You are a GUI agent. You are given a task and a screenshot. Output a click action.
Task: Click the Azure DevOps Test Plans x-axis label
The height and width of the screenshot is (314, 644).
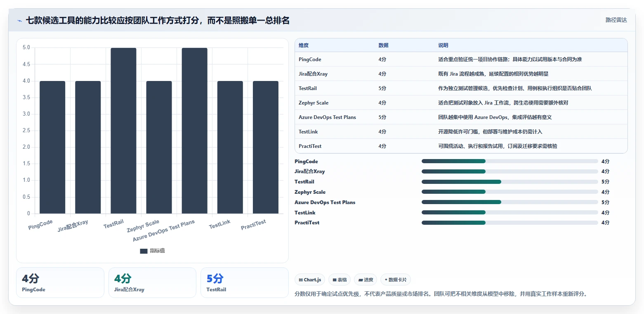click(x=164, y=231)
